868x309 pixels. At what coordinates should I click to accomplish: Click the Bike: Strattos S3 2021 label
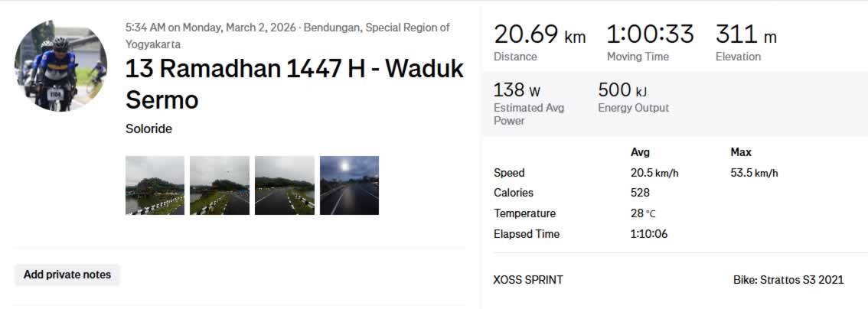788,280
